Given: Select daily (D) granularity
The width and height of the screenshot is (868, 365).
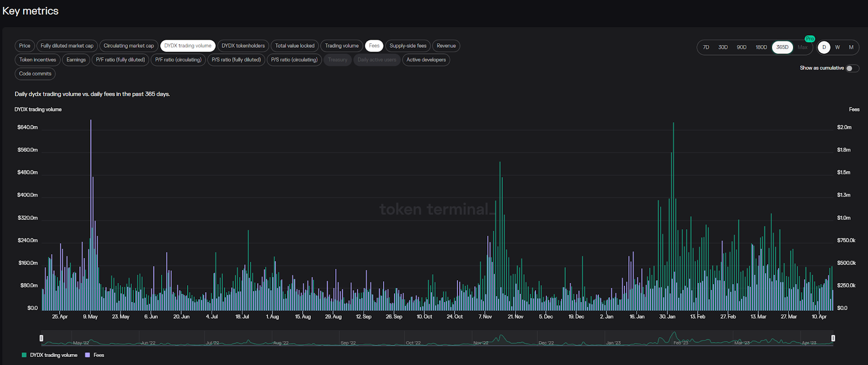Looking at the screenshot, I should click(824, 47).
